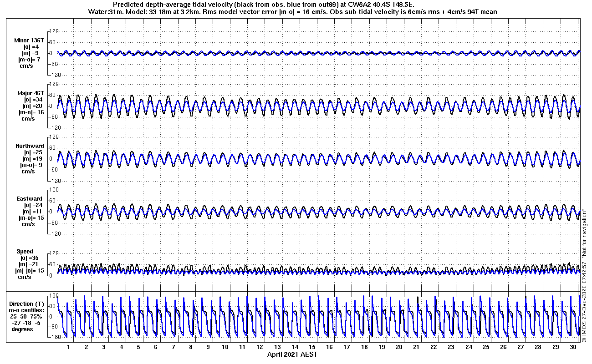
Task: Select '|m-o|= 15' in the Eastward panel
Action: (31, 218)
